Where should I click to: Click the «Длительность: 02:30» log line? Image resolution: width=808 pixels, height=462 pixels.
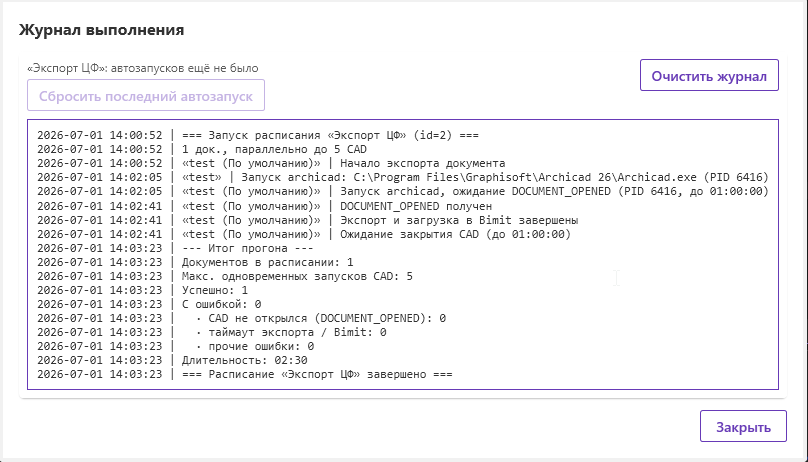[172, 360]
